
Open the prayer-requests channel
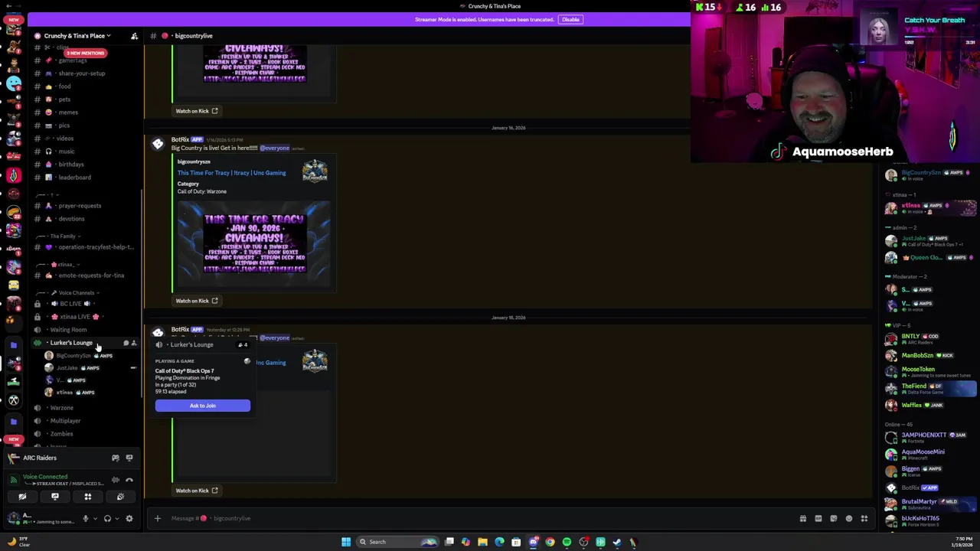[x=84, y=206]
